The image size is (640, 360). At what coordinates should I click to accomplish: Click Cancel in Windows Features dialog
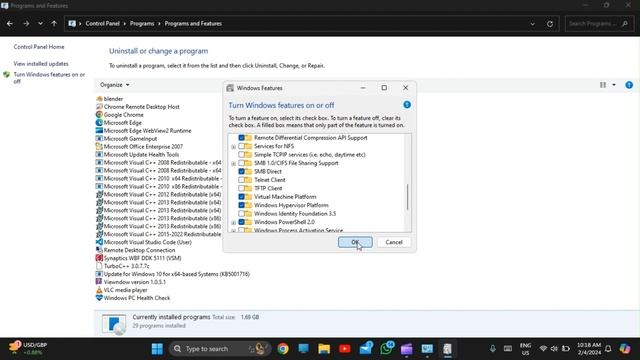click(x=394, y=242)
